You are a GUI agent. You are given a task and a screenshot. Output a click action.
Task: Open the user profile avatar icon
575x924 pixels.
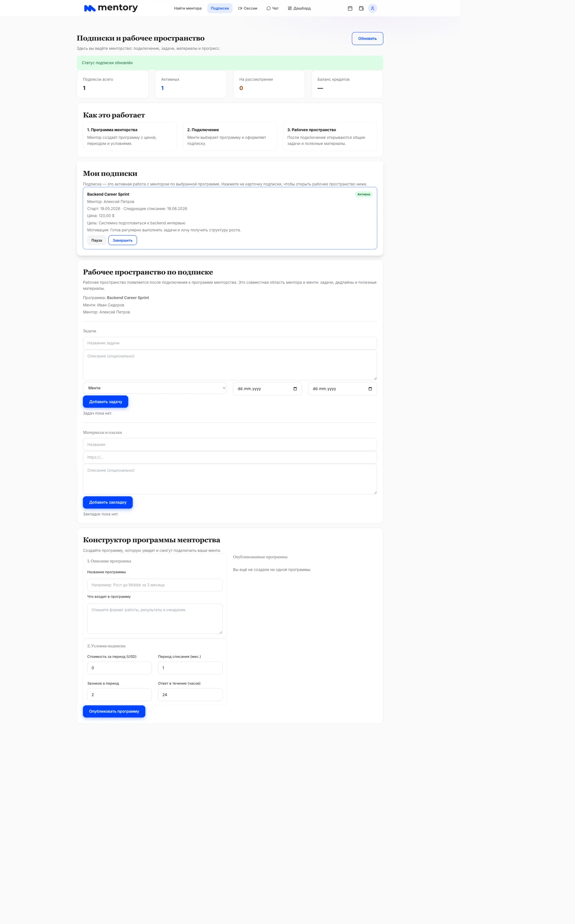pyautogui.click(x=373, y=8)
